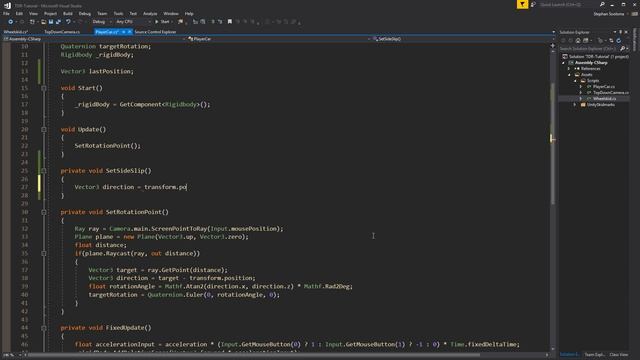The image size is (640, 360).
Task: Open the Debug configuration dropdown
Action: pyautogui.click(x=101, y=22)
